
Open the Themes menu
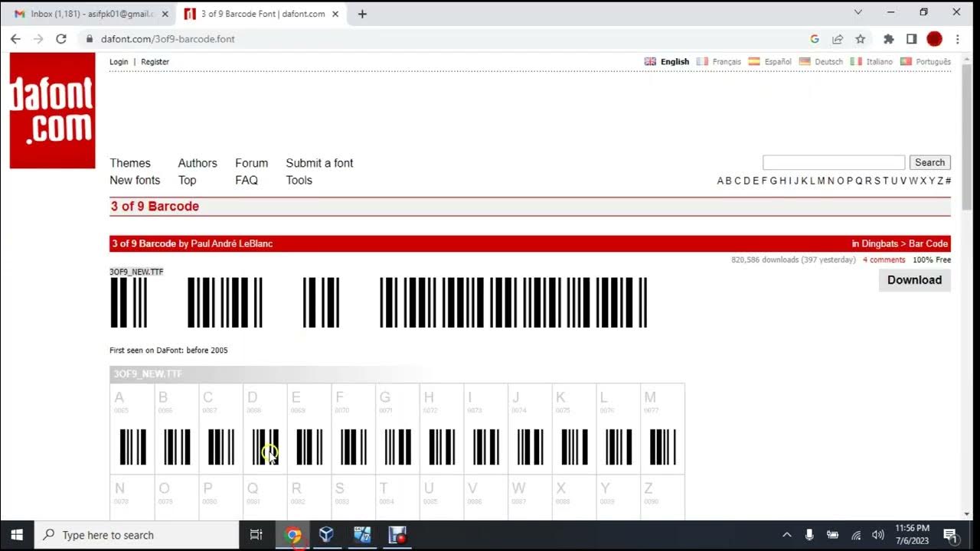click(x=130, y=163)
